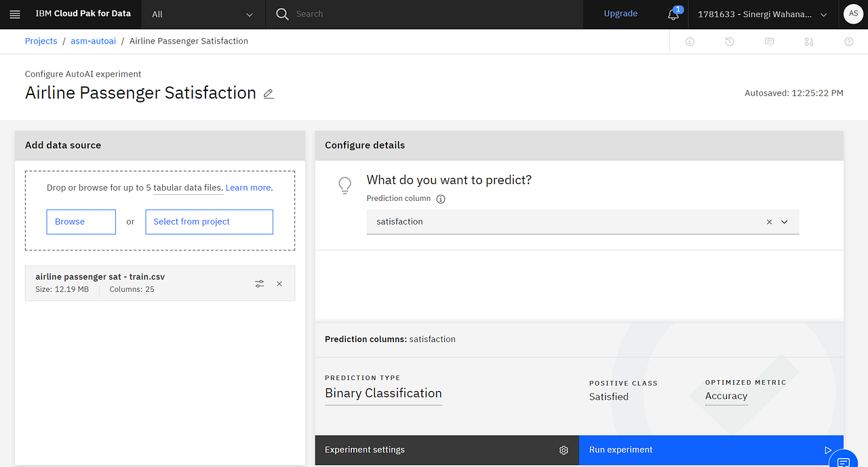This screenshot has height=467, width=868.
Task: View recent activity history
Action: point(729,41)
